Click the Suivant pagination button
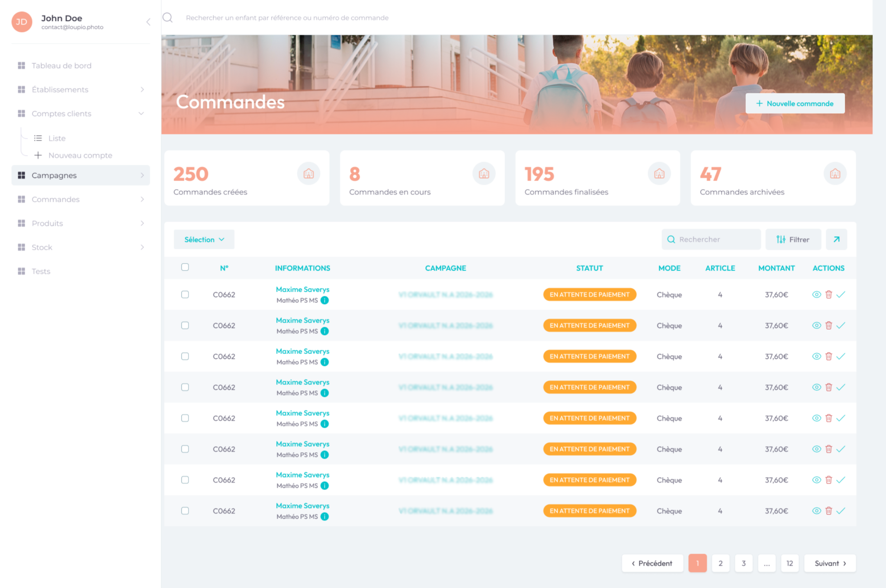886x588 pixels. [830, 563]
